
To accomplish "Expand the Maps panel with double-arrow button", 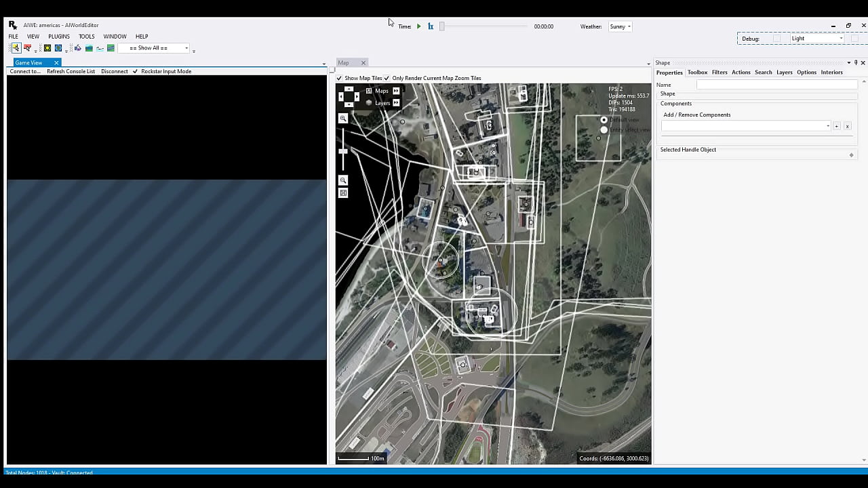I will (396, 91).
